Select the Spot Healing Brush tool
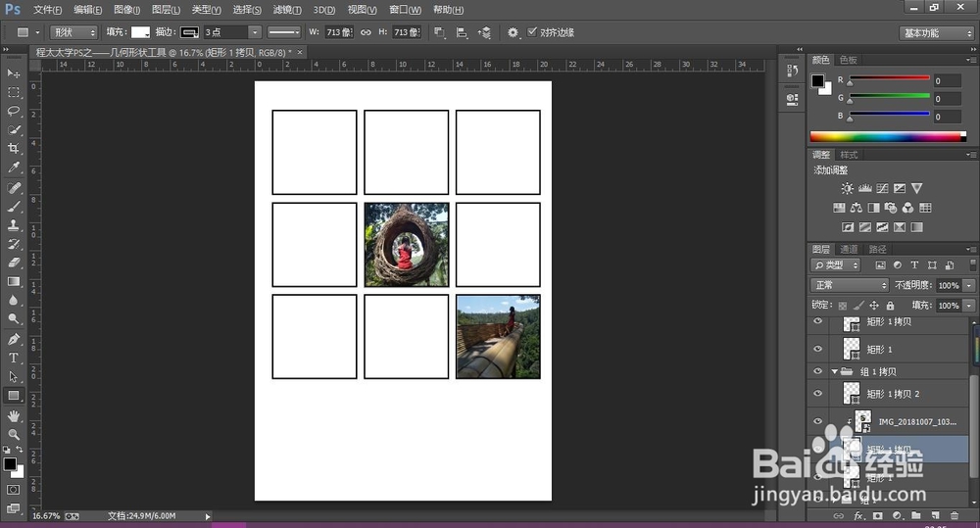This screenshot has width=980, height=528. click(13, 188)
